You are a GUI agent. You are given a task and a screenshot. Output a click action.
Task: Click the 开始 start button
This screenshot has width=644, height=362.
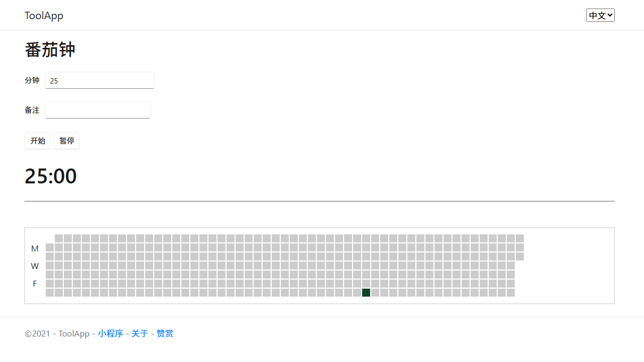coord(38,141)
